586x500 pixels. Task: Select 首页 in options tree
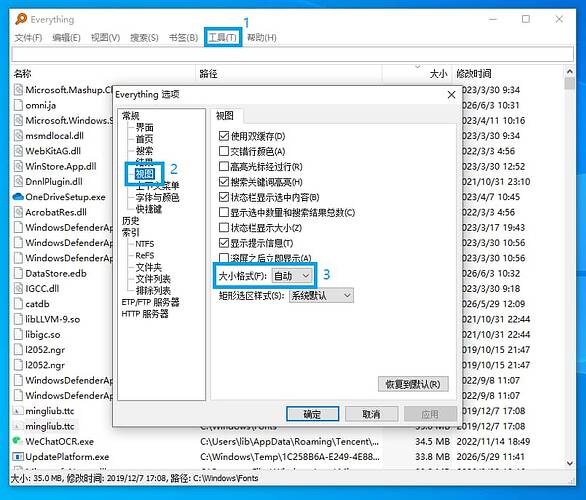click(144, 139)
